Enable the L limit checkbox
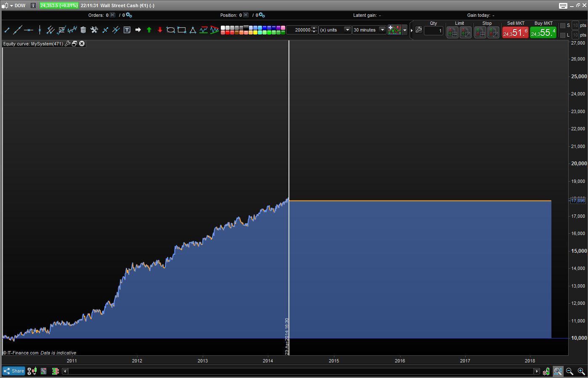 click(563, 35)
